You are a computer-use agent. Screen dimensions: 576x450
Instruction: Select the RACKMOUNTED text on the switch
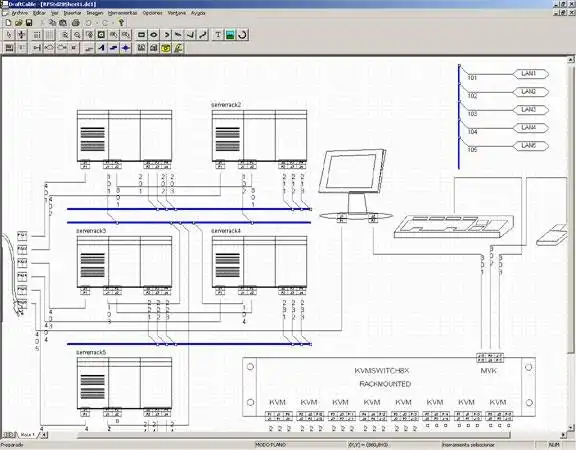tap(385, 384)
